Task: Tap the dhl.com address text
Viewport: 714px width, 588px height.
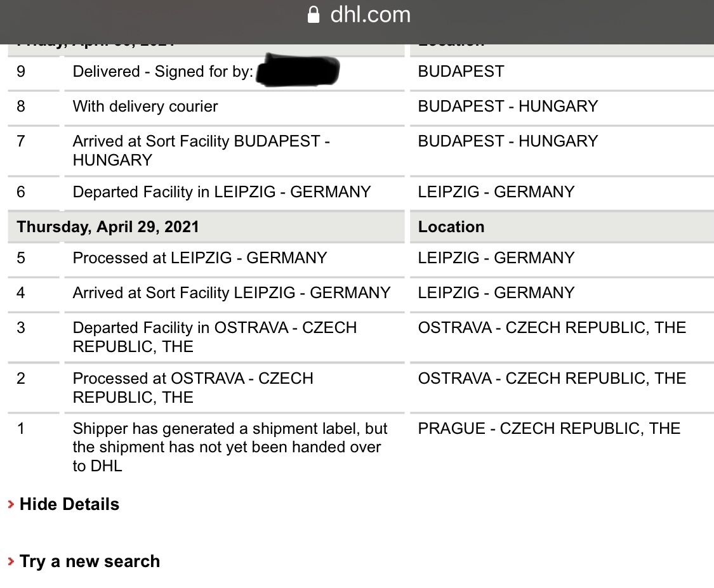Action: tap(370, 15)
